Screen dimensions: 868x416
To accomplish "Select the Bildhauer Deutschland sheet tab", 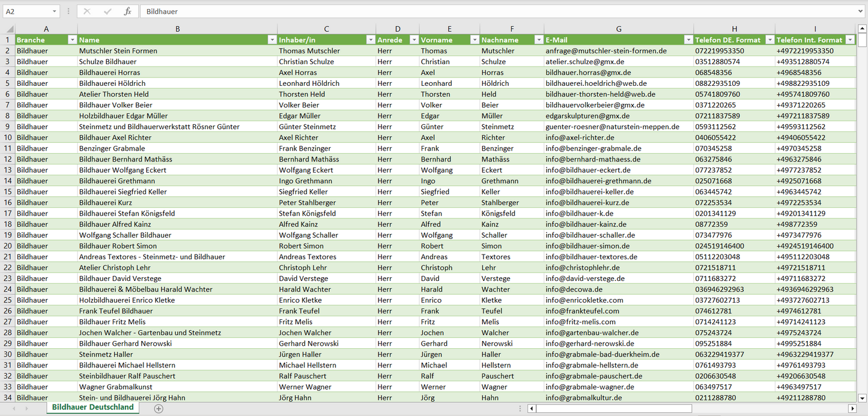I will pyautogui.click(x=93, y=407).
